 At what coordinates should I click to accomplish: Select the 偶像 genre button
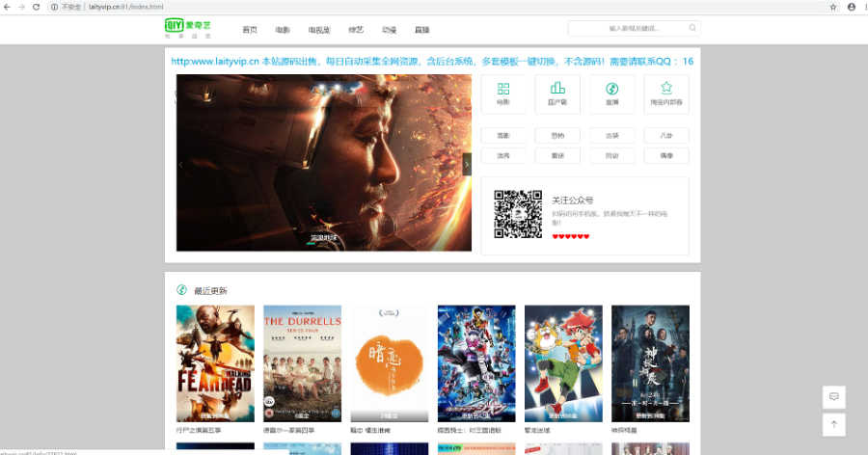[666, 155]
